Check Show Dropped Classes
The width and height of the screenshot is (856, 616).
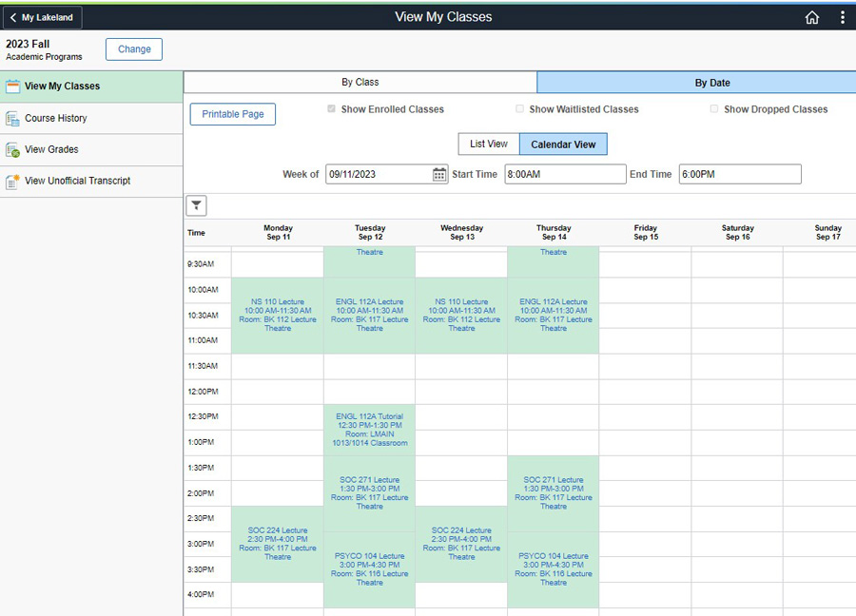click(x=714, y=108)
